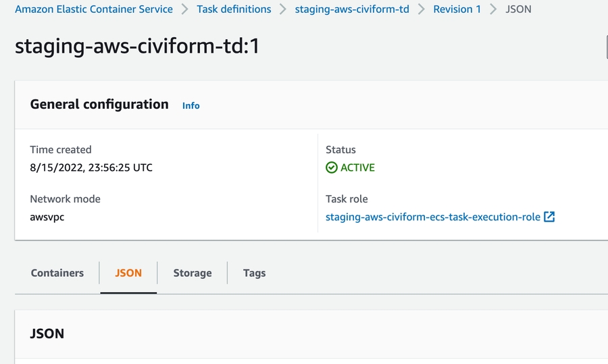The height and width of the screenshot is (364, 608).
Task: Switch to the Storage tab
Action: (193, 273)
